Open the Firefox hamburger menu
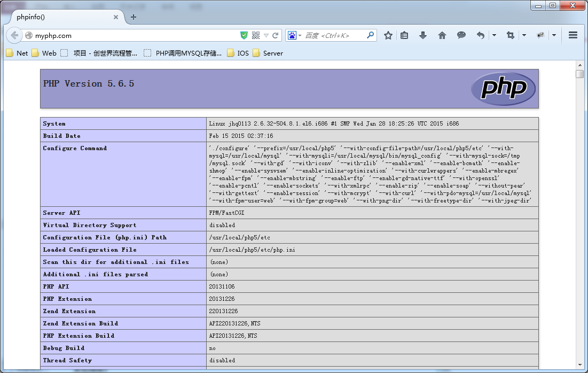 click(x=573, y=35)
